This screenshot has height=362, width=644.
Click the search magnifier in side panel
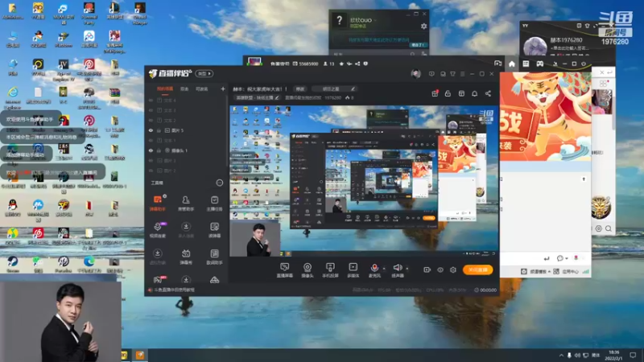tap(609, 228)
